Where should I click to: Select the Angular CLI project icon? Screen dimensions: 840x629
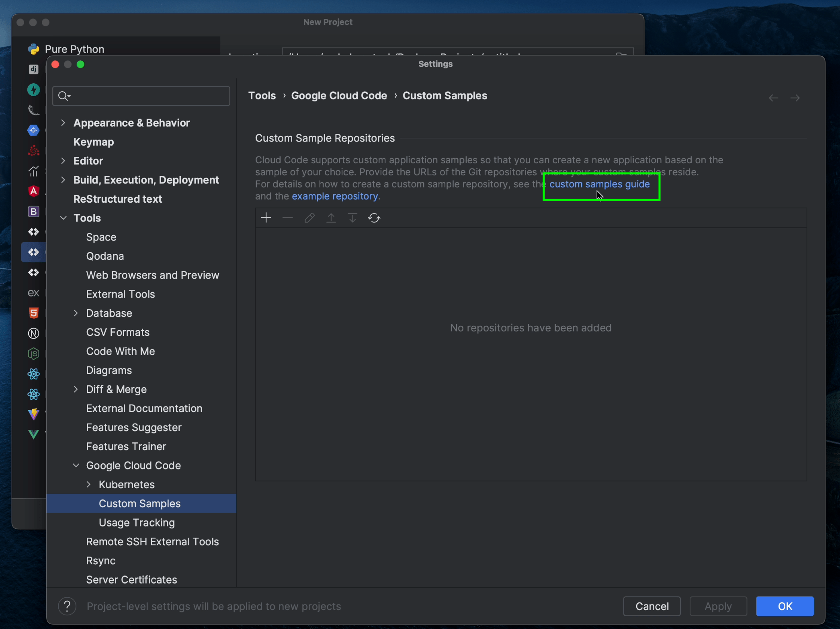coord(34,191)
